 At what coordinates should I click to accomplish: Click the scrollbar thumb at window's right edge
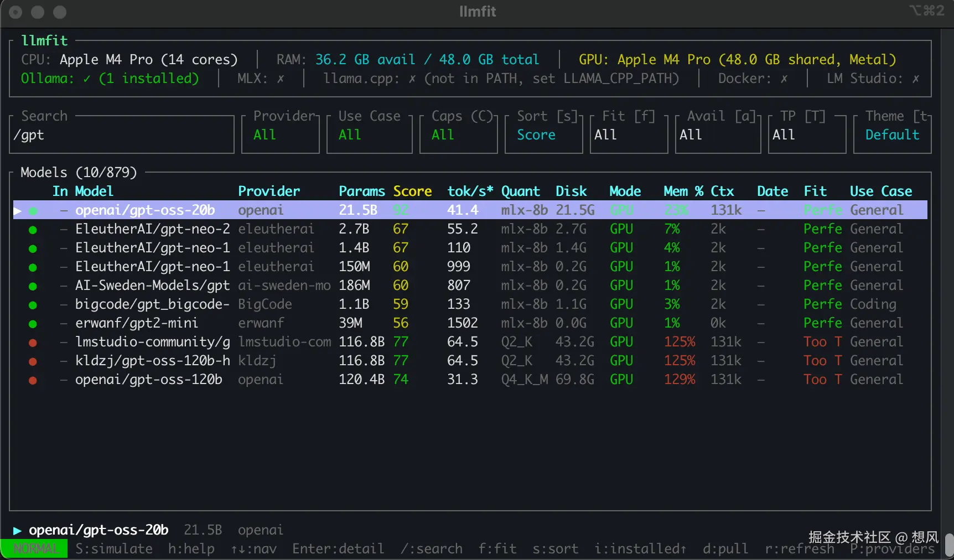point(949,545)
